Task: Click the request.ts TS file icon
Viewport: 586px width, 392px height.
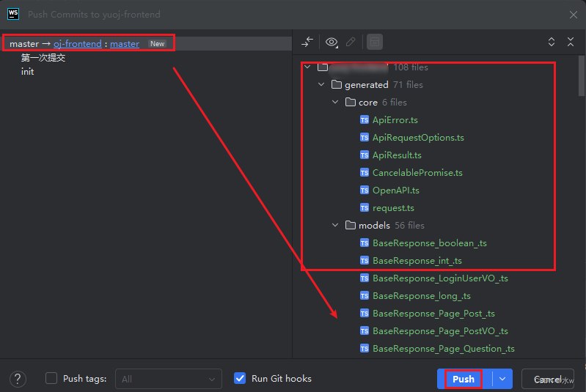Action: click(x=365, y=207)
